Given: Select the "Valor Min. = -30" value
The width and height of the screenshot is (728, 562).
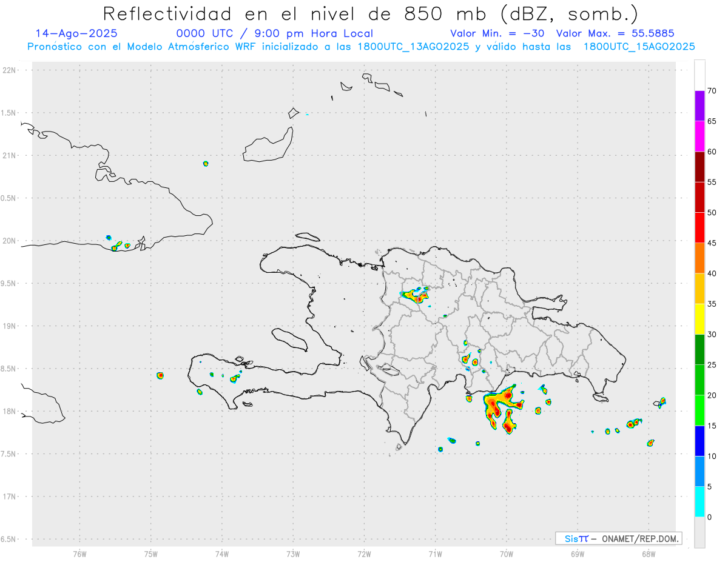Looking at the screenshot, I should (499, 33).
